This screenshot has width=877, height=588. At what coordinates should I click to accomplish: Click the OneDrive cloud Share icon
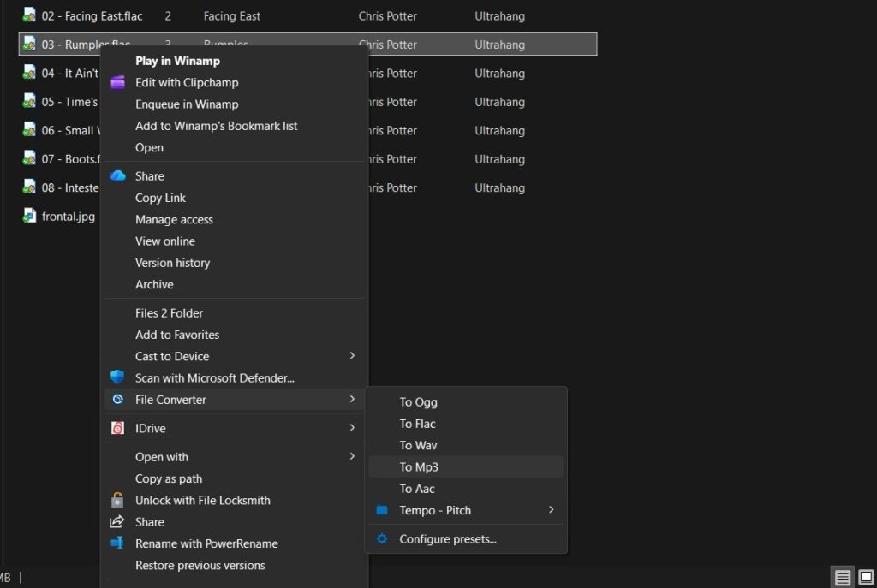[x=118, y=176]
